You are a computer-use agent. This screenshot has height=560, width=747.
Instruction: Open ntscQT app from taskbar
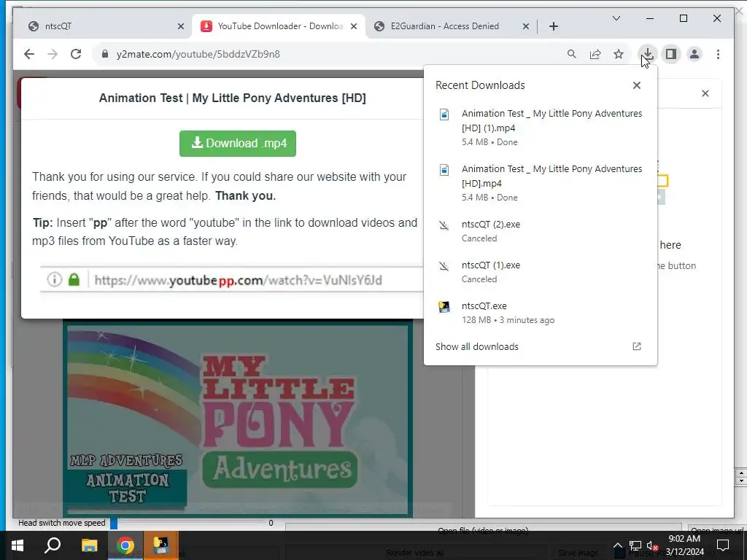click(x=161, y=545)
